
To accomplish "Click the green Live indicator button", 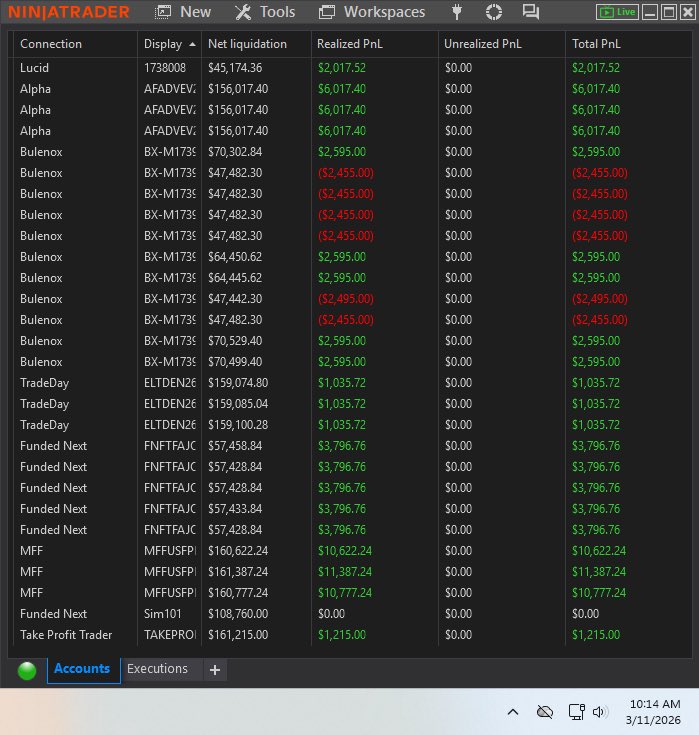I will pos(617,12).
